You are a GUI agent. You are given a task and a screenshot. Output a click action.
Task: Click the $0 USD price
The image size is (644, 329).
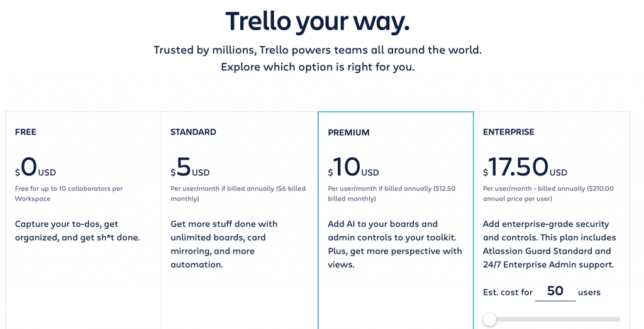(x=35, y=168)
